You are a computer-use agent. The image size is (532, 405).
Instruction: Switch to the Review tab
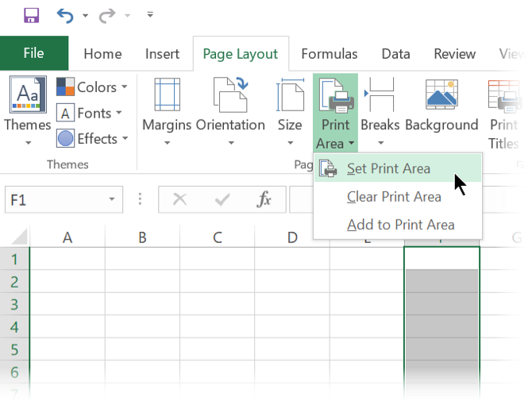(x=455, y=54)
